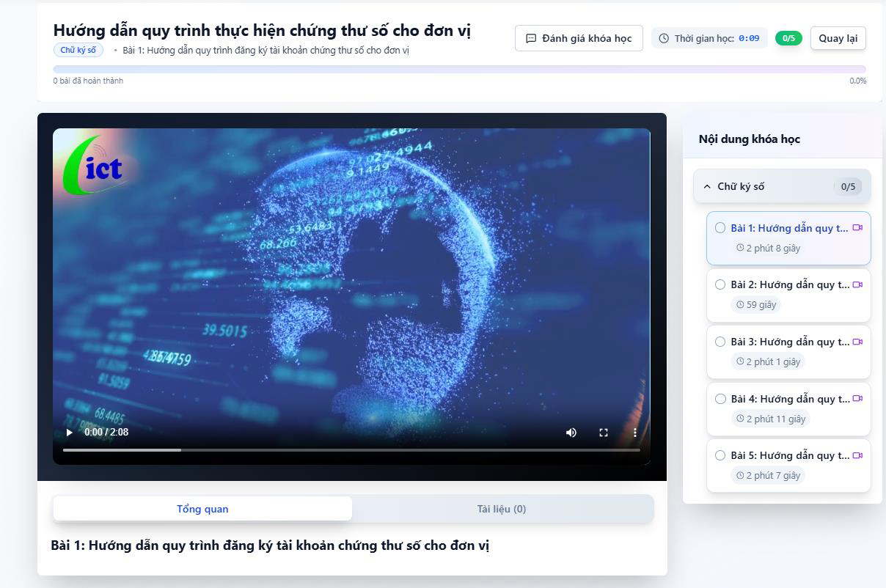Enter video fullscreen mode
This screenshot has width=886, height=588.
click(604, 433)
